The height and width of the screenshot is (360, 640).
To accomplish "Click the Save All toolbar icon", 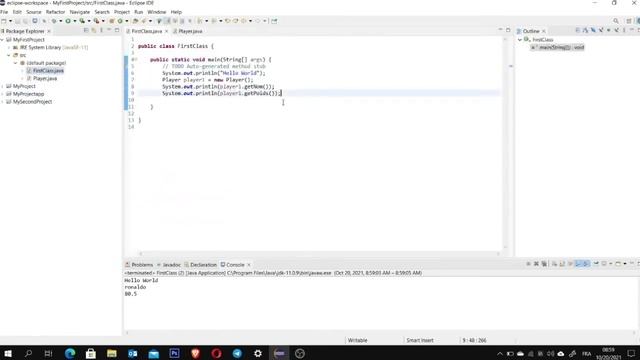I will (x=24, y=21).
